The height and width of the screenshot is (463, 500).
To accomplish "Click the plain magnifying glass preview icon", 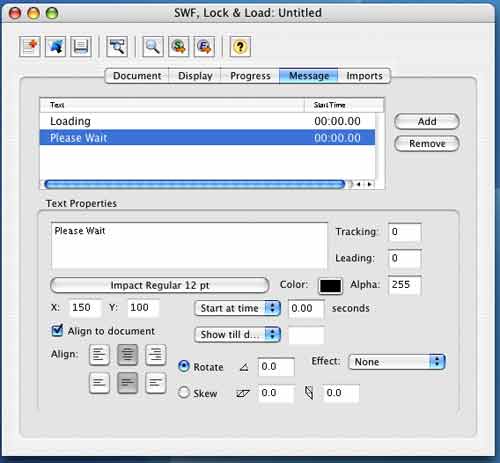I will point(153,46).
